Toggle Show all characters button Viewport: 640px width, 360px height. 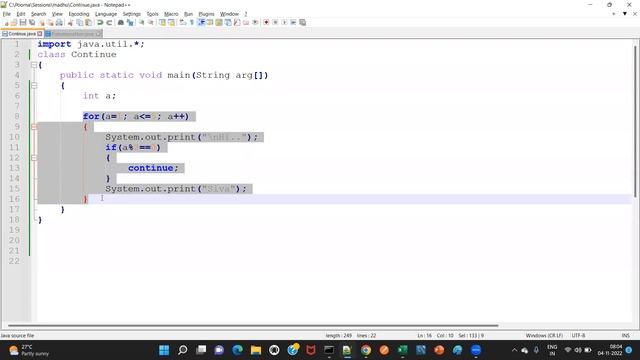point(192,23)
